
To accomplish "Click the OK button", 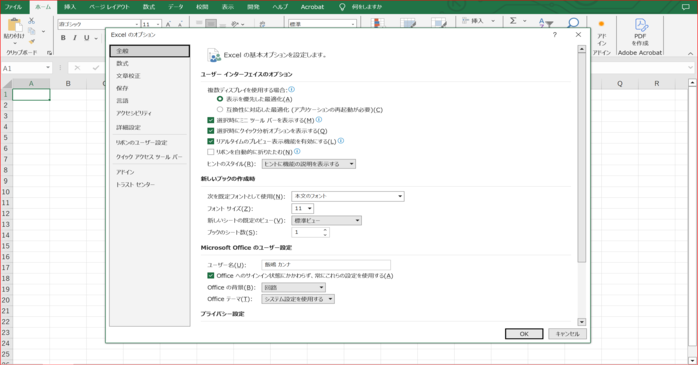I will pyautogui.click(x=524, y=334).
